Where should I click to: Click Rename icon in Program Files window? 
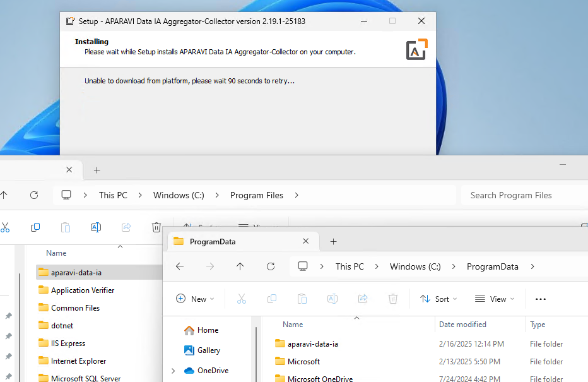click(96, 227)
